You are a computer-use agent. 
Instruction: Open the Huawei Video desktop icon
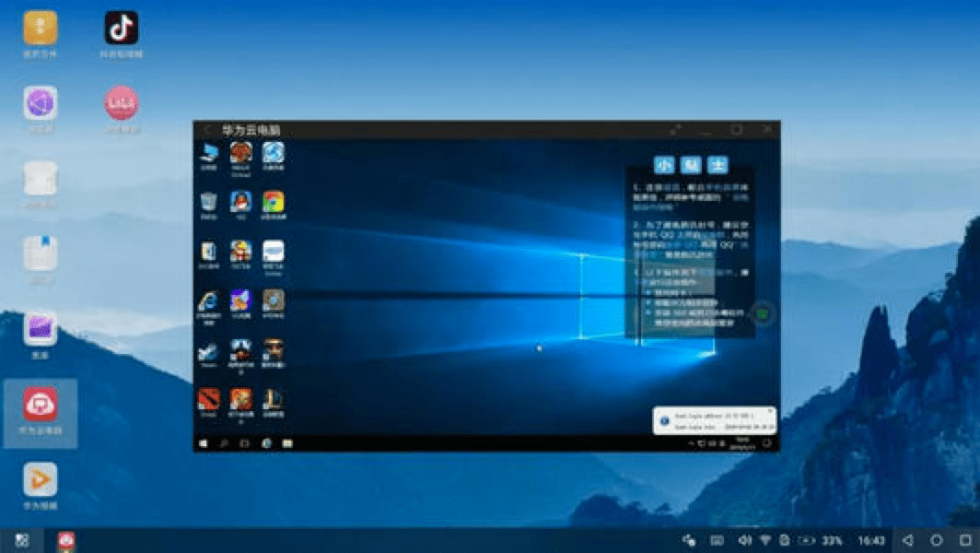click(x=41, y=480)
